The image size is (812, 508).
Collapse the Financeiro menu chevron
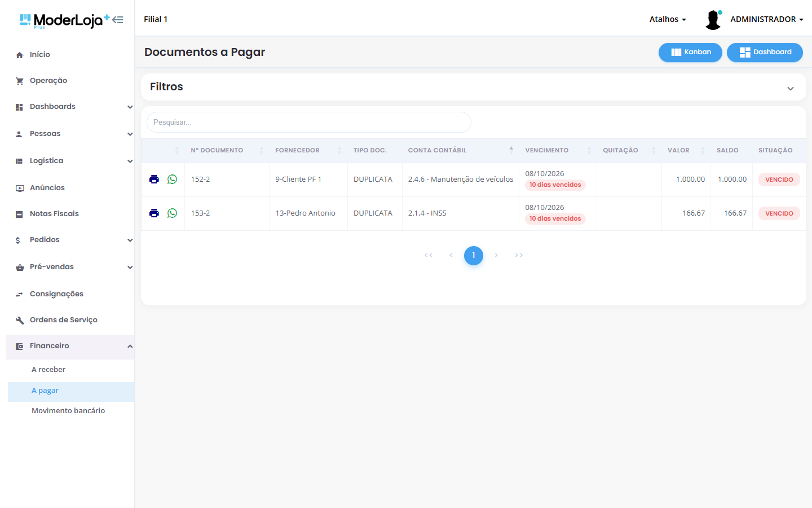tap(130, 346)
